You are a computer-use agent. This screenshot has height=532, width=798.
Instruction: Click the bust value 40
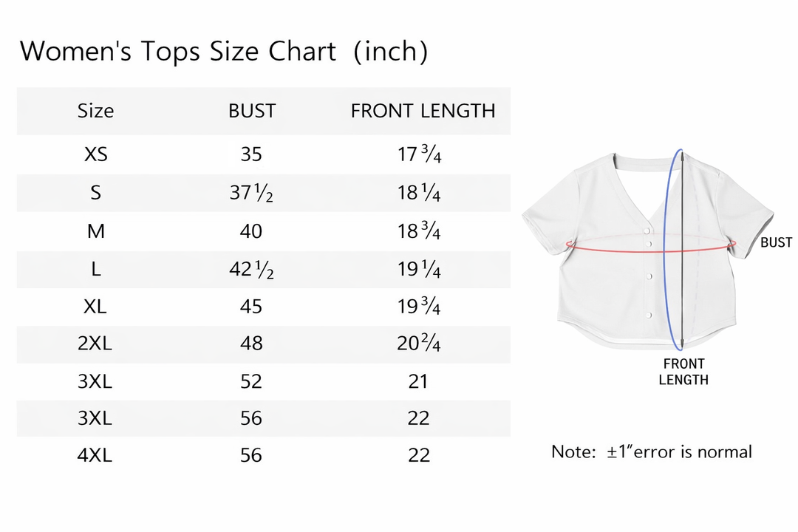[x=251, y=231]
